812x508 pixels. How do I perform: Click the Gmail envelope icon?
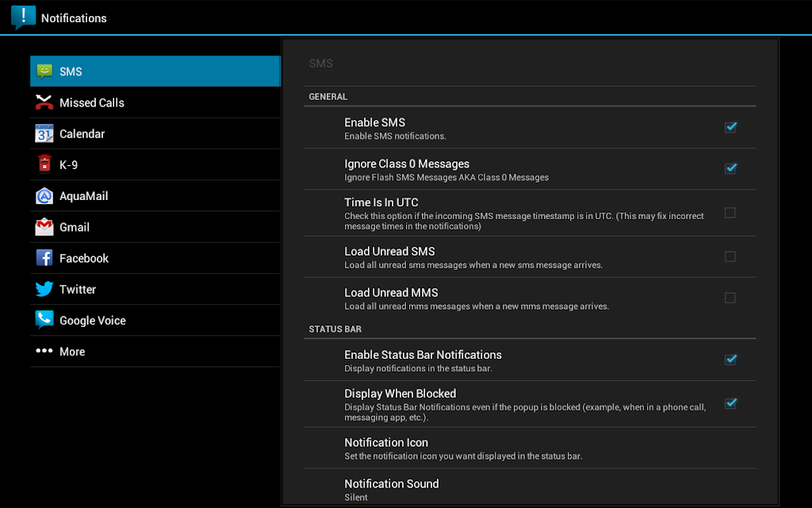tap(44, 226)
